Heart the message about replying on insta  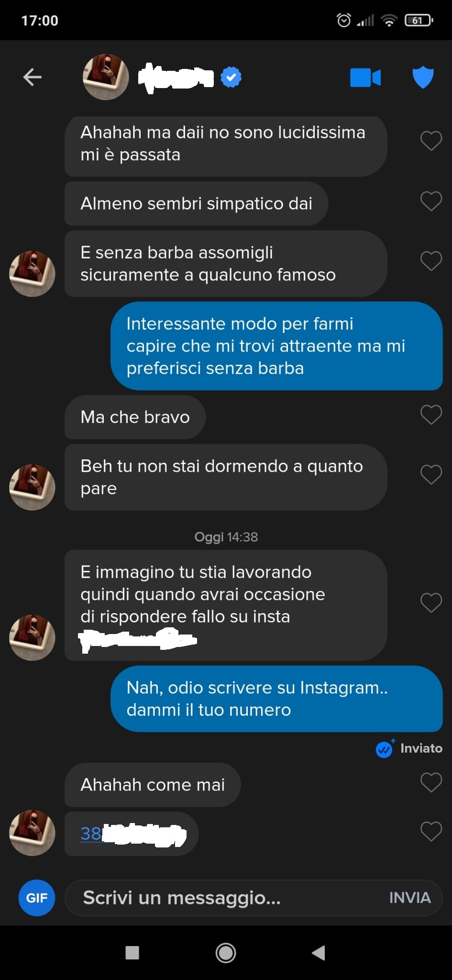coord(431,602)
